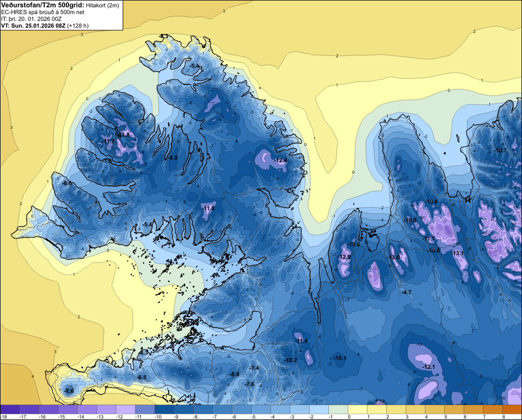Click the -8.8 temperature label
This screenshot has width=522, height=420.
235,374
